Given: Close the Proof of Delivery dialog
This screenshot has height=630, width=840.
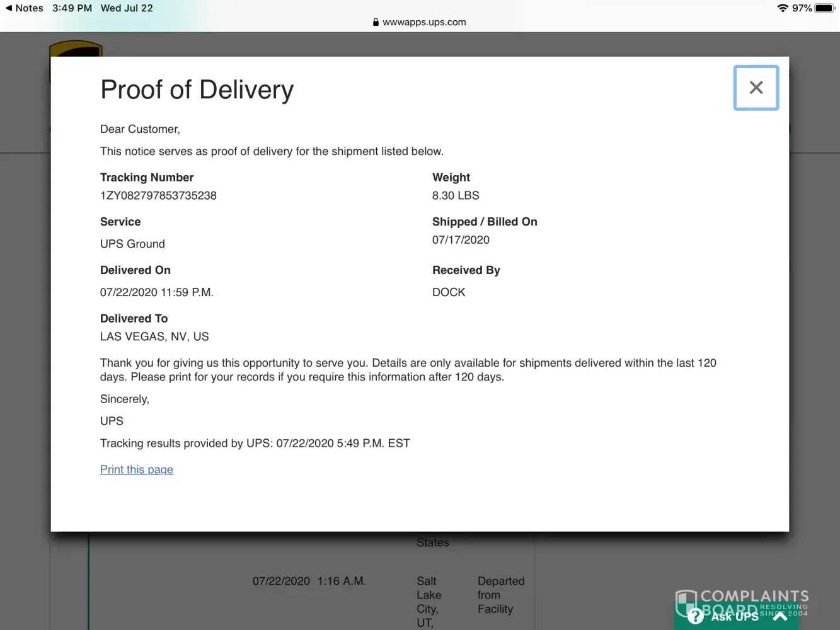Looking at the screenshot, I should tap(756, 88).
